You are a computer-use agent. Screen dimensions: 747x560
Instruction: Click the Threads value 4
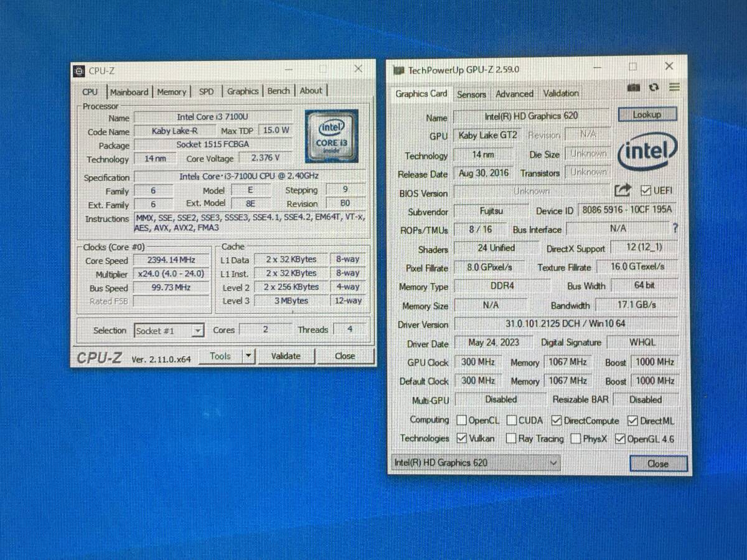click(349, 329)
